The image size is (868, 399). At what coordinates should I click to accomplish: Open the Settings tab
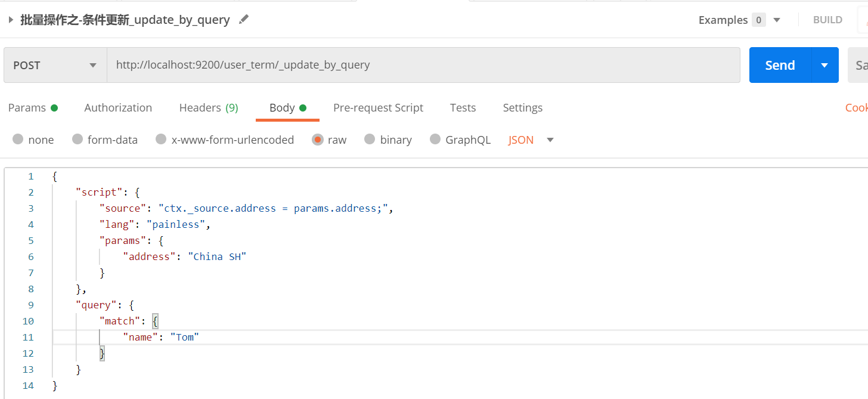(522, 108)
